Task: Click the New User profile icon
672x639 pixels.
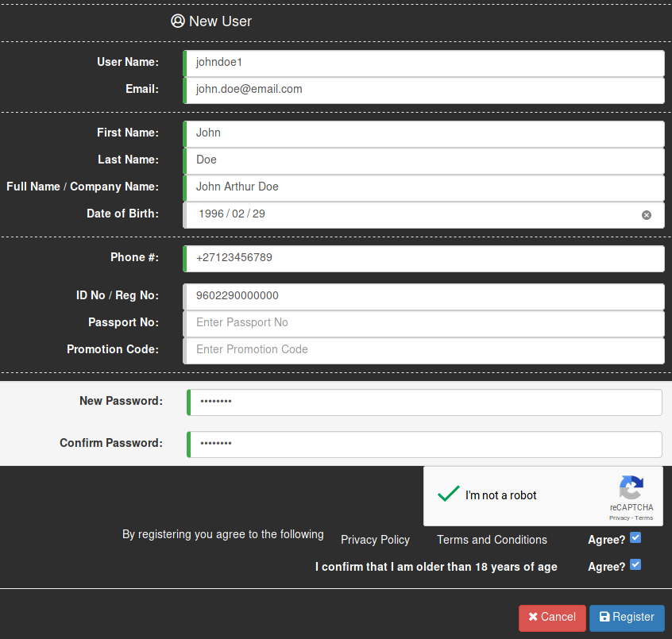Action: (x=178, y=21)
